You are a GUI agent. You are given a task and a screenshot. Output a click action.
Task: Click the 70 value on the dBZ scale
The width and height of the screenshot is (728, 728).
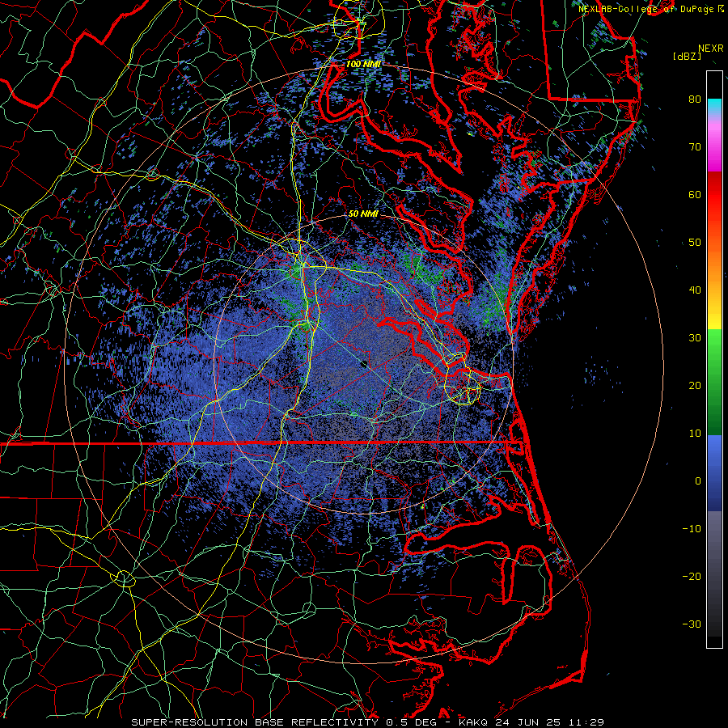(x=695, y=146)
